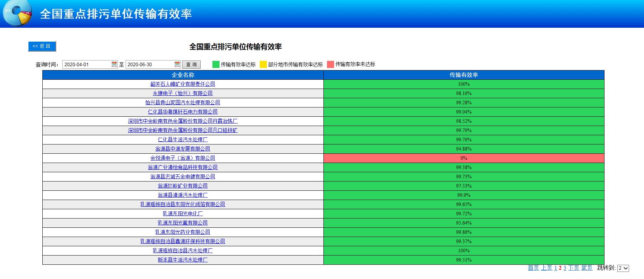Screen dimensions: 644x279
Task: Open 翁源广业清怡食品科技有限公司 link
Action: tap(183, 167)
